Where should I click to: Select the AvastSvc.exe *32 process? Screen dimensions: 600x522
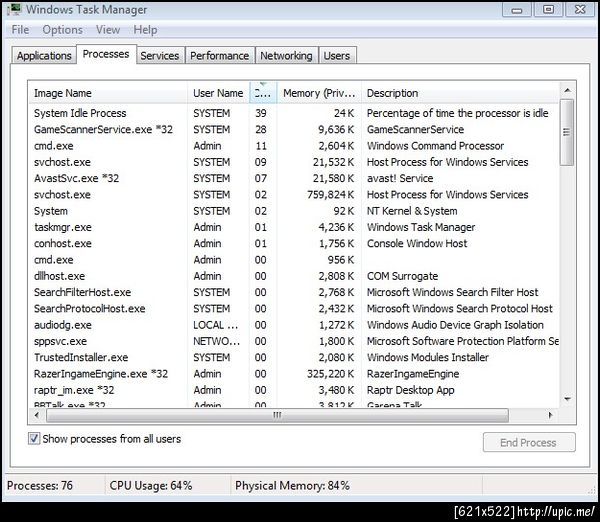click(x=293, y=178)
